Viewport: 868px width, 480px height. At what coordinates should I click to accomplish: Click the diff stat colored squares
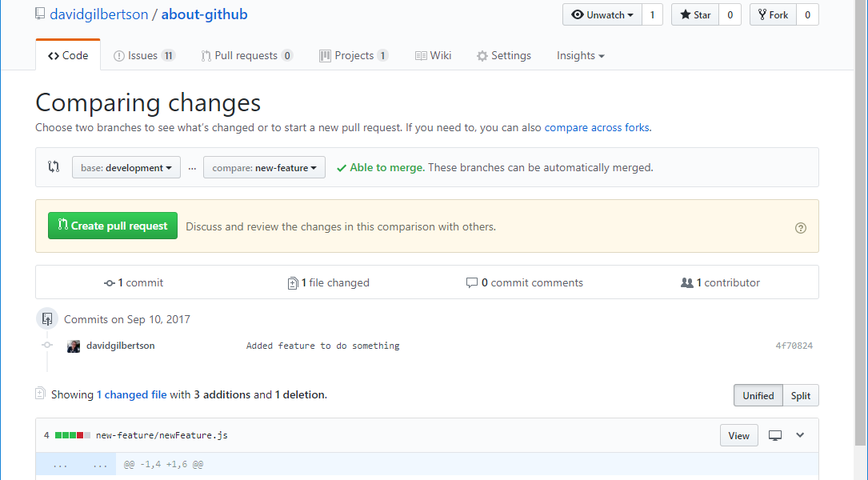point(73,435)
